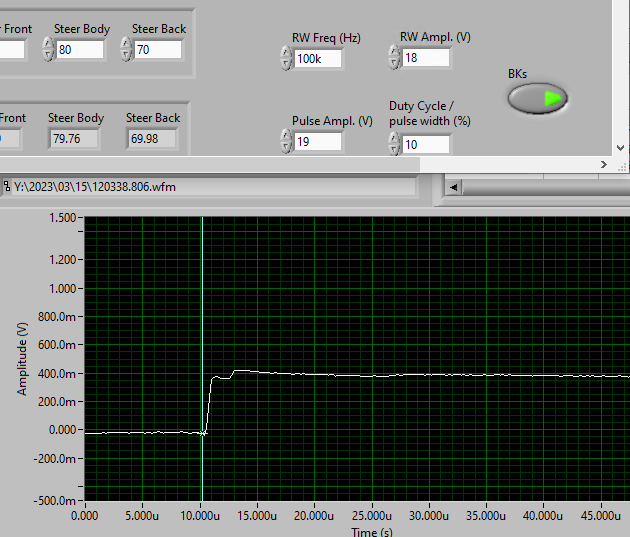Decrement the upper Steer Body value
630x537 pixels.
point(48,55)
